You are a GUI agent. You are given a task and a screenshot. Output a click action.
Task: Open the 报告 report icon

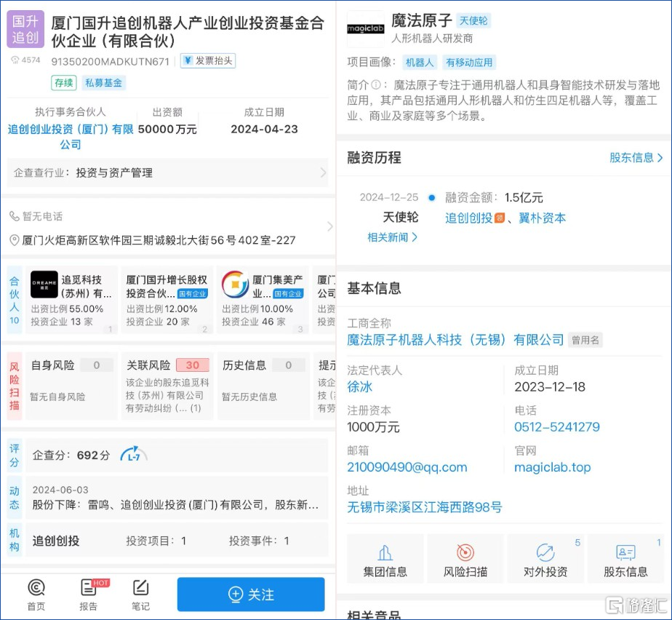(89, 595)
